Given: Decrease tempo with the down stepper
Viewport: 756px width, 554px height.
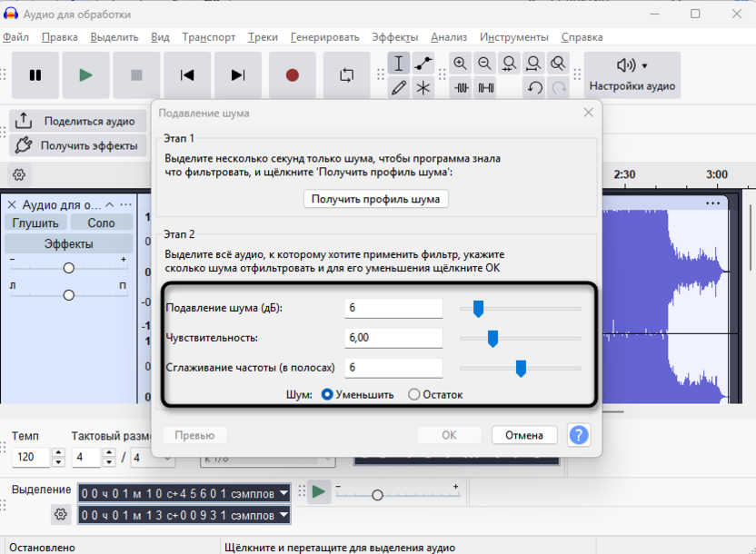Looking at the screenshot, I should [x=58, y=461].
